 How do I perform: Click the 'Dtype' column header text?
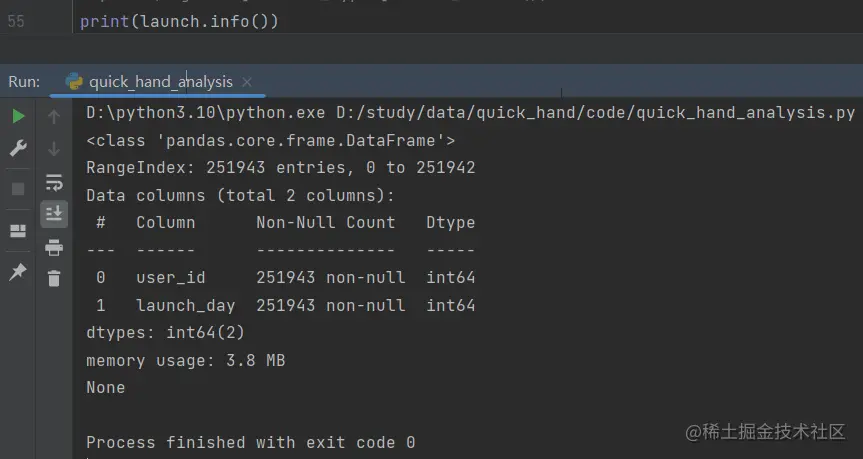point(451,223)
